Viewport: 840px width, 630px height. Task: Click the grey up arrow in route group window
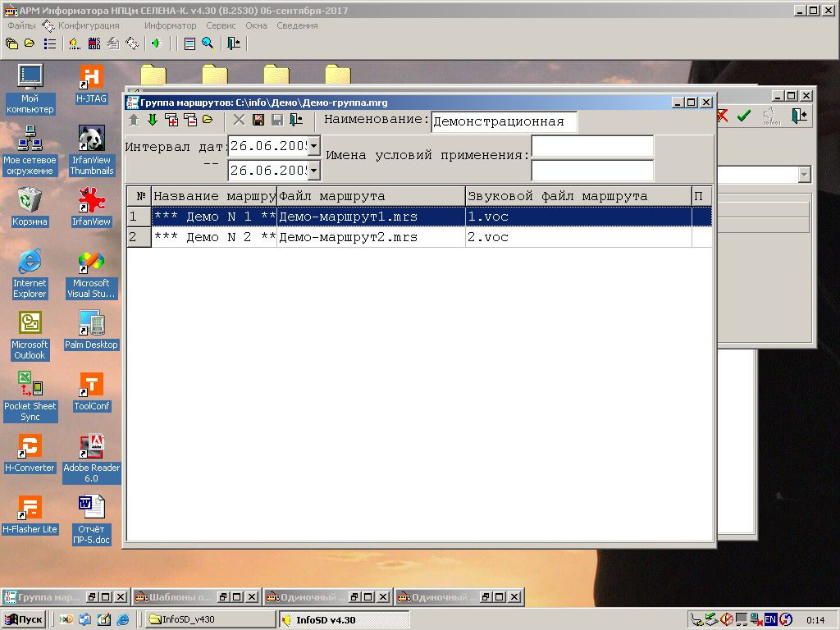[x=134, y=120]
